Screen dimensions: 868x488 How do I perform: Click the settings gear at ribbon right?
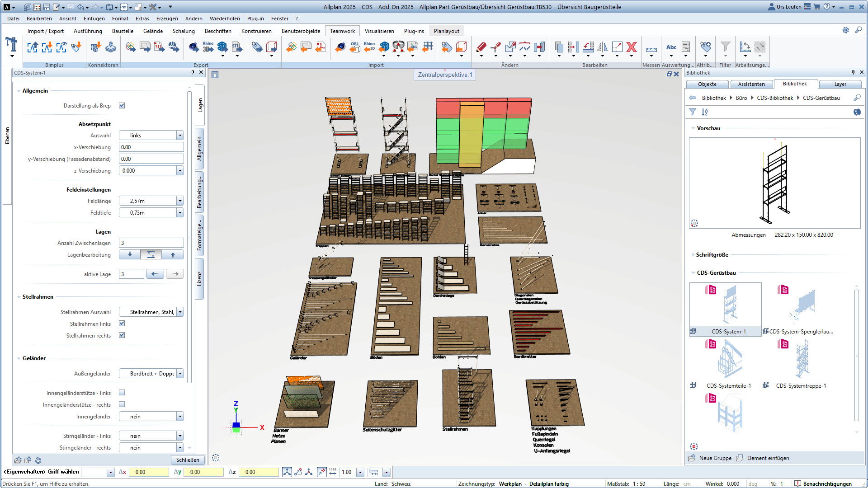click(845, 30)
